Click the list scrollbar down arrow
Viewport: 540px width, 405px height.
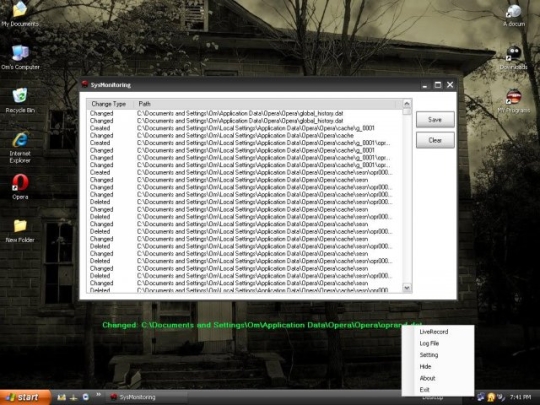[x=407, y=288]
